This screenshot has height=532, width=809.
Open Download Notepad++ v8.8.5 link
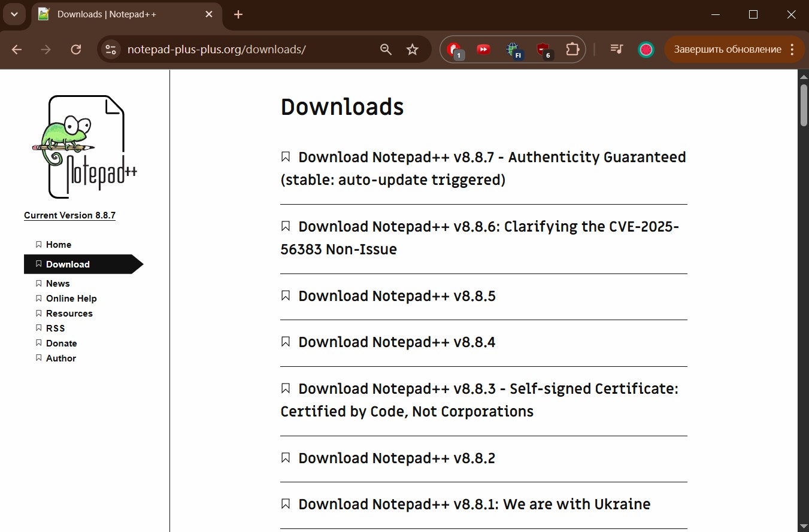[397, 296]
